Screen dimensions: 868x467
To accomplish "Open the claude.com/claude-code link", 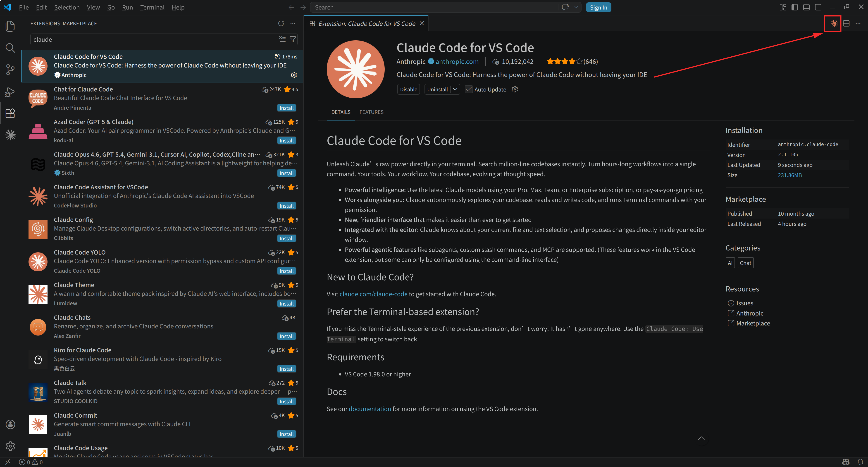I will tap(373, 294).
